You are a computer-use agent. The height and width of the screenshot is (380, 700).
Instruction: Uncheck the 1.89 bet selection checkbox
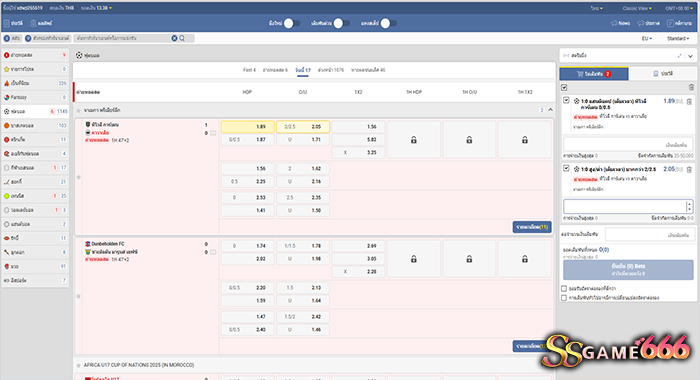pos(566,100)
